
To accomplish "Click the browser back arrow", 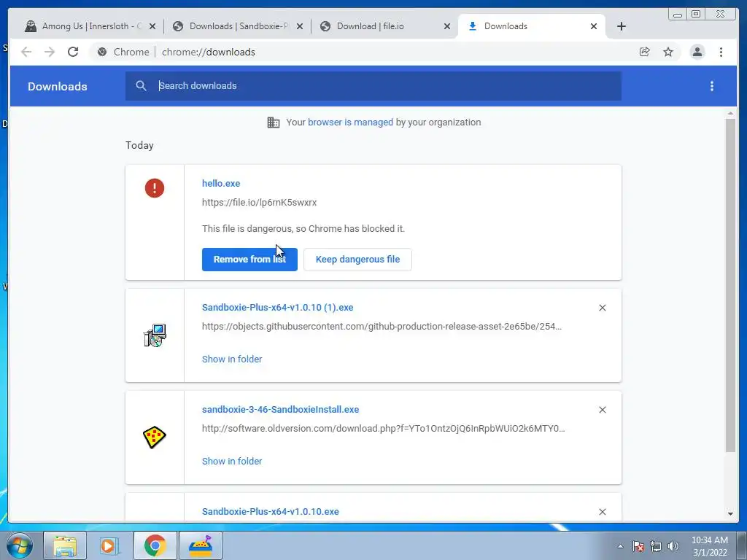I will (26, 52).
